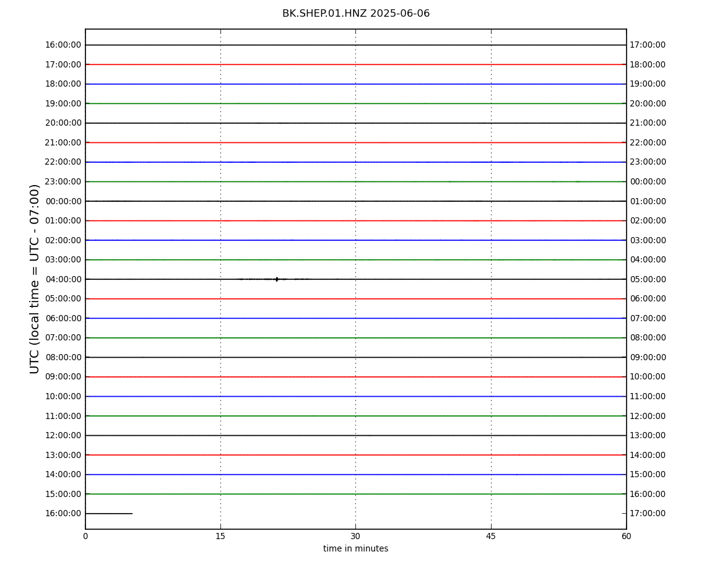Click the right-axis label 16:00:00
The width and height of the screenshot is (712, 588).
pos(648,494)
